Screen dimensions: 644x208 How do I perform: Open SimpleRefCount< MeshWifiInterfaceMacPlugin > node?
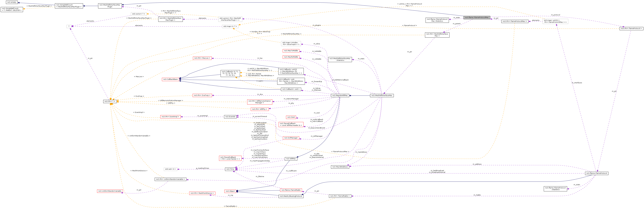click(69, 6)
